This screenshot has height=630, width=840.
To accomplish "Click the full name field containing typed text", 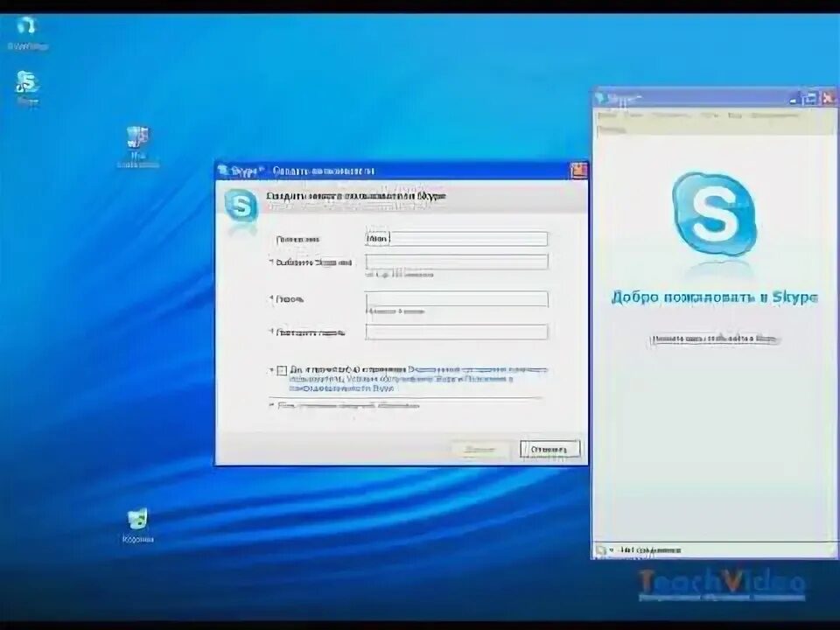I will pyautogui.click(x=457, y=238).
